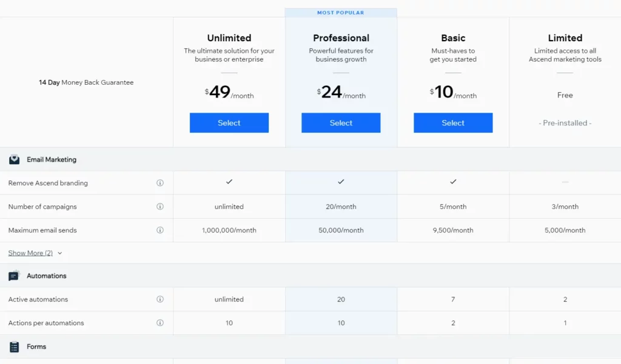
Task: Click the Show More chevron arrow
Action: [60, 253]
